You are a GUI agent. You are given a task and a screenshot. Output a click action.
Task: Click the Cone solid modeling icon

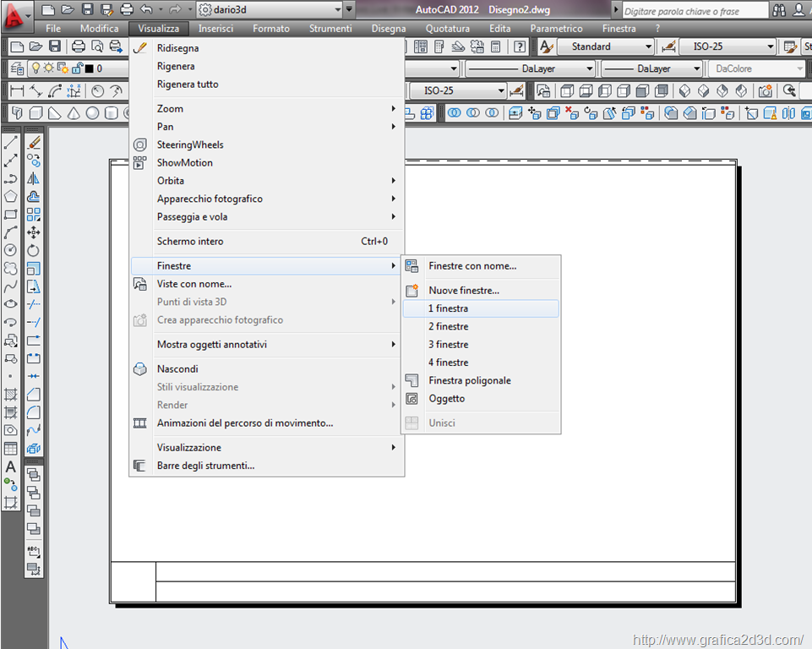pyautogui.click(x=74, y=113)
